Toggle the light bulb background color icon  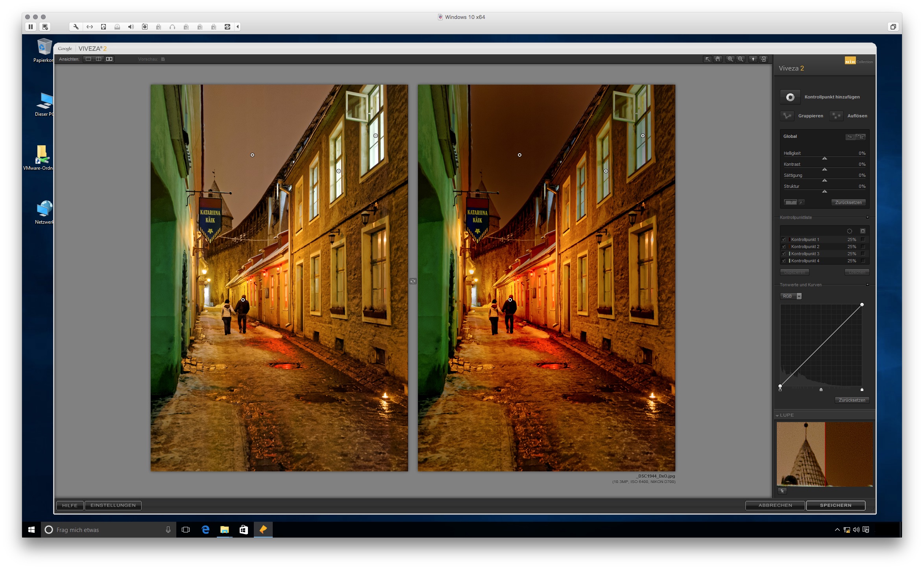pos(753,59)
